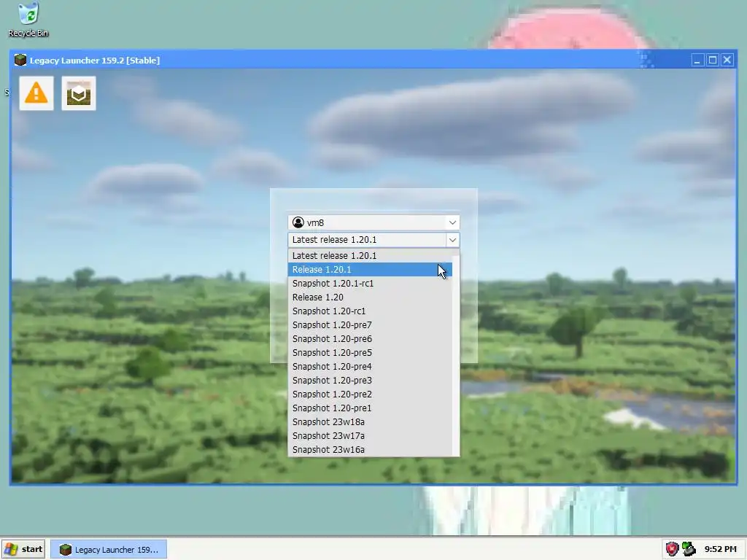The height and width of the screenshot is (560, 747).
Task: Select Release 1.20.1 entry
Action: pos(370,270)
